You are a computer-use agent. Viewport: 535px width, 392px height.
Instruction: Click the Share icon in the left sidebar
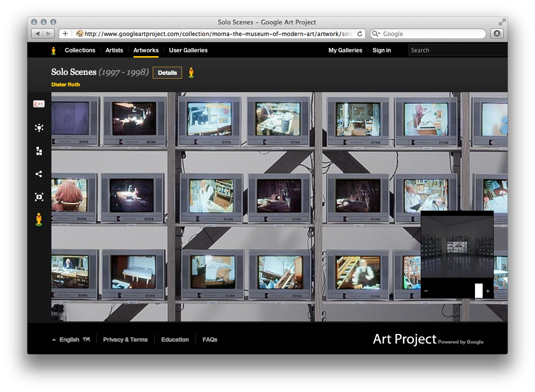pos(39,174)
